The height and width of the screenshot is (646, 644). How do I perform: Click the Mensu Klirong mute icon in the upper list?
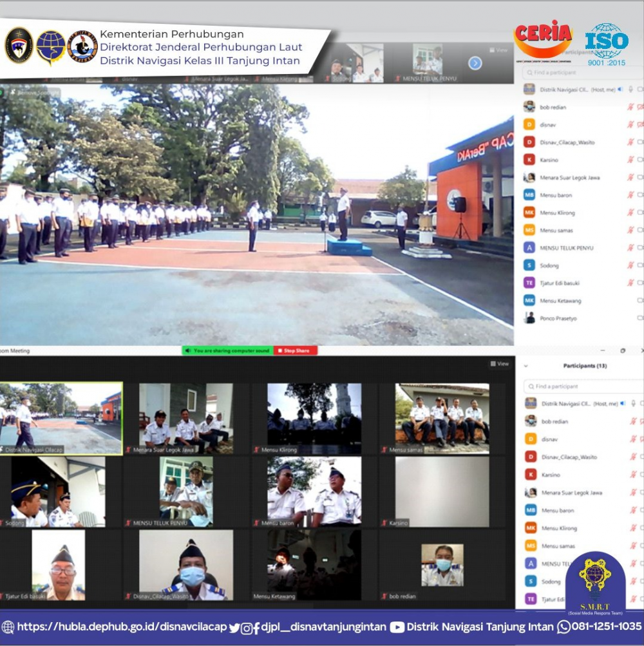tap(630, 213)
